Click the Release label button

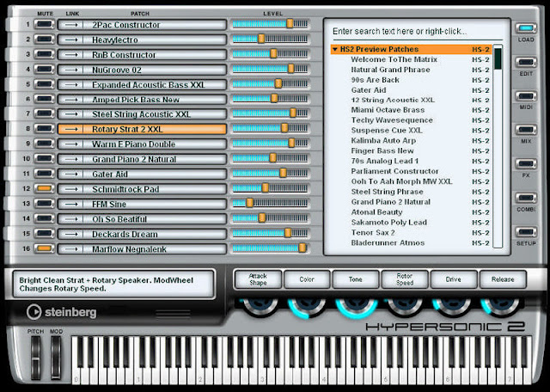502,279
